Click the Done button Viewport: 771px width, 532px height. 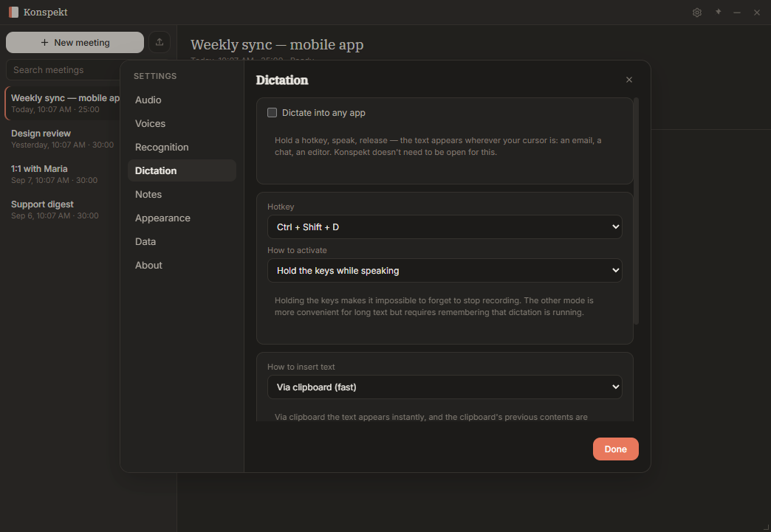pyautogui.click(x=616, y=449)
